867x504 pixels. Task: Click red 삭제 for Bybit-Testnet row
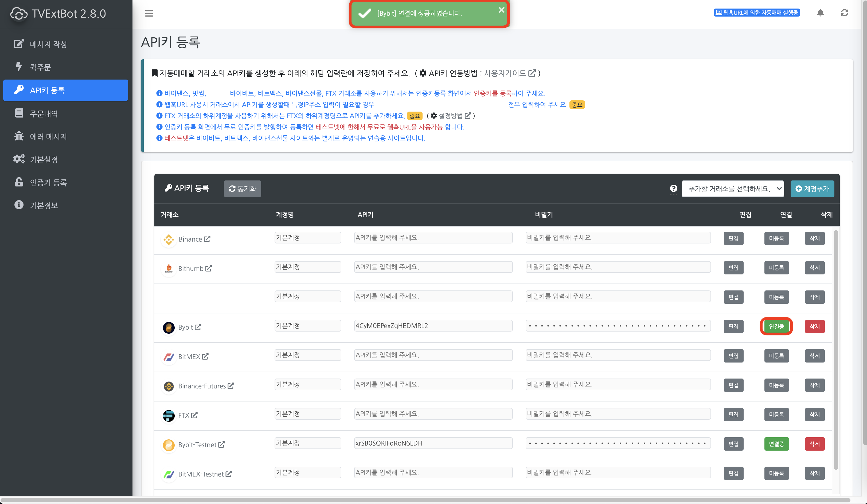(x=815, y=444)
